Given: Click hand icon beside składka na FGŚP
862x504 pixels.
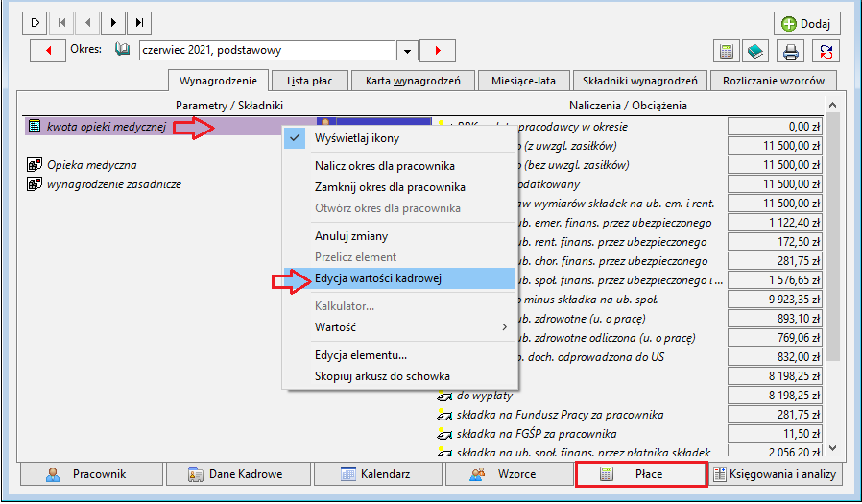Looking at the screenshot, I should [x=443, y=434].
